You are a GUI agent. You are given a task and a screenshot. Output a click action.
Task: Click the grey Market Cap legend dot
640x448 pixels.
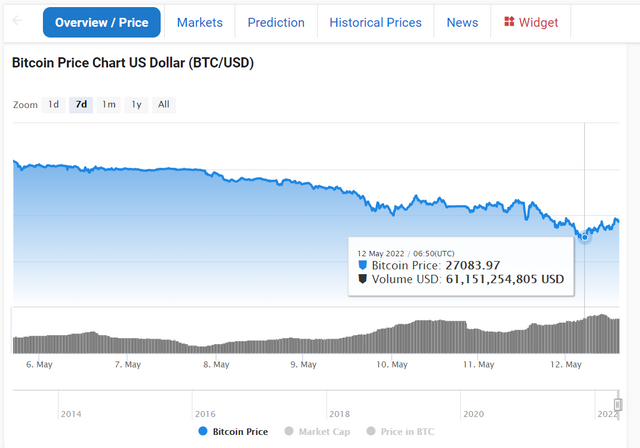289,431
